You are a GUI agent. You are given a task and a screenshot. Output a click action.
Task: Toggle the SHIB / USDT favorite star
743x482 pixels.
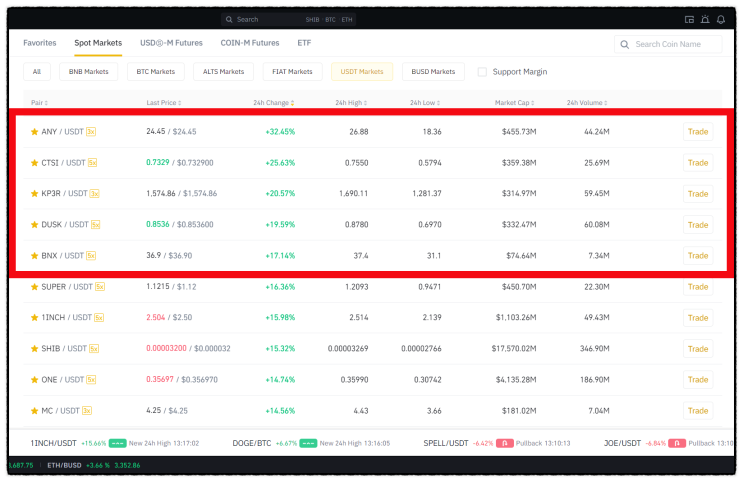[x=34, y=349]
